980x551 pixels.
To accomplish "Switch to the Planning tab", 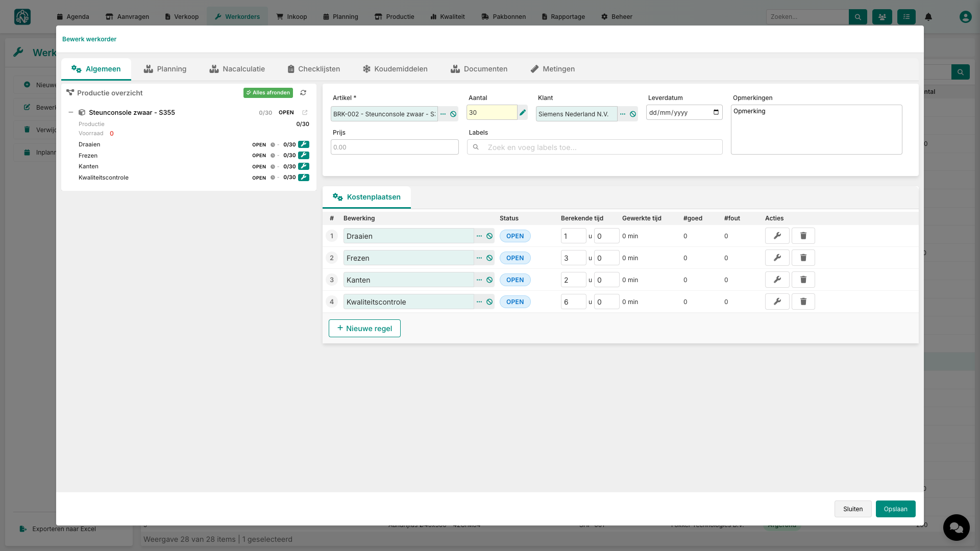I will [165, 69].
